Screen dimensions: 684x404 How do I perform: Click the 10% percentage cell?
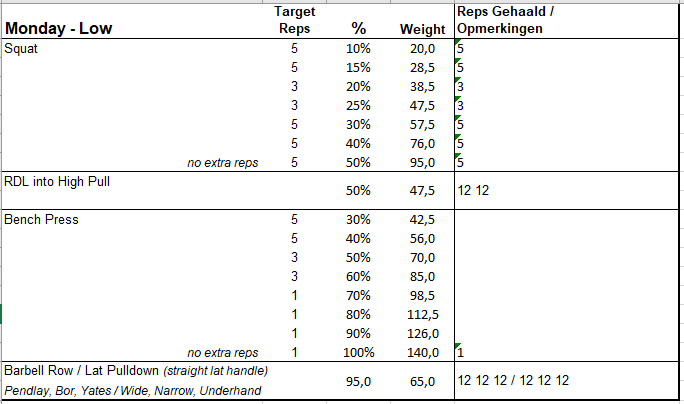(358, 48)
